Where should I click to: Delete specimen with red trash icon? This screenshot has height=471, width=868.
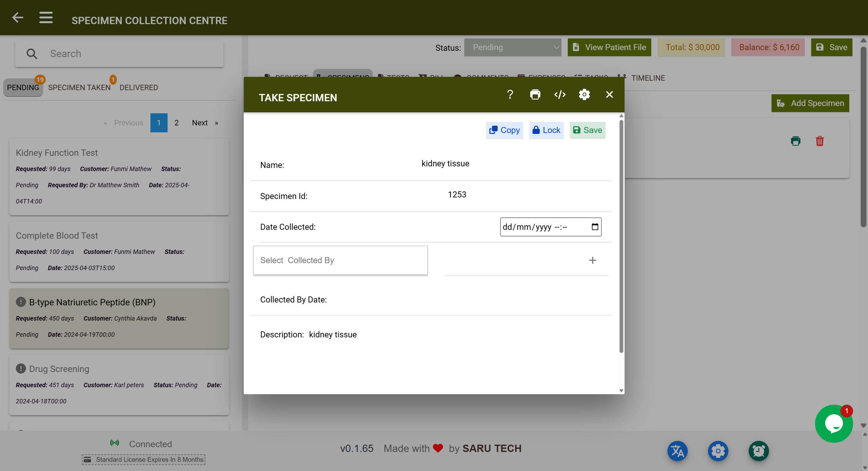819,141
